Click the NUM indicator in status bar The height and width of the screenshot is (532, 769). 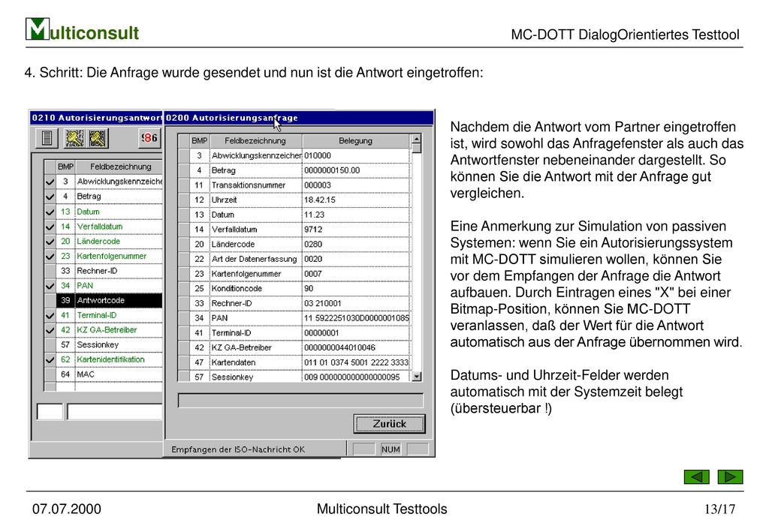[x=391, y=449]
